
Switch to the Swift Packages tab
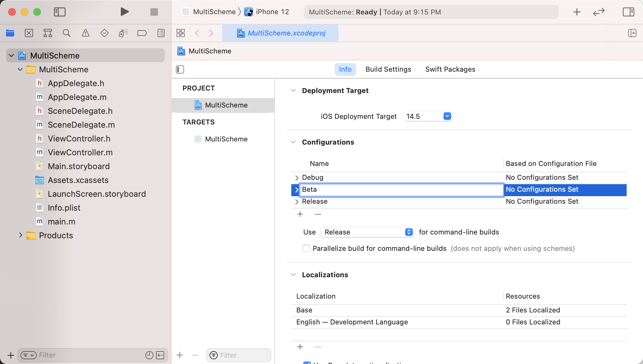coord(450,69)
